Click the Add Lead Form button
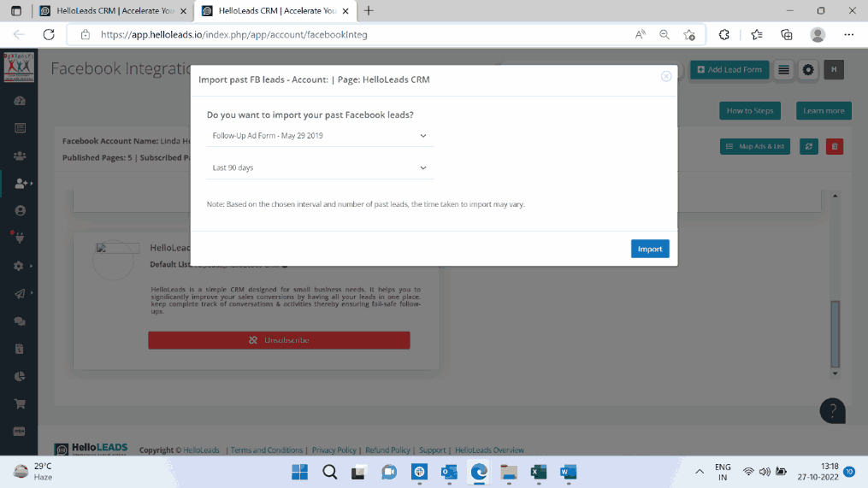This screenshot has height=488, width=868. pos(729,70)
